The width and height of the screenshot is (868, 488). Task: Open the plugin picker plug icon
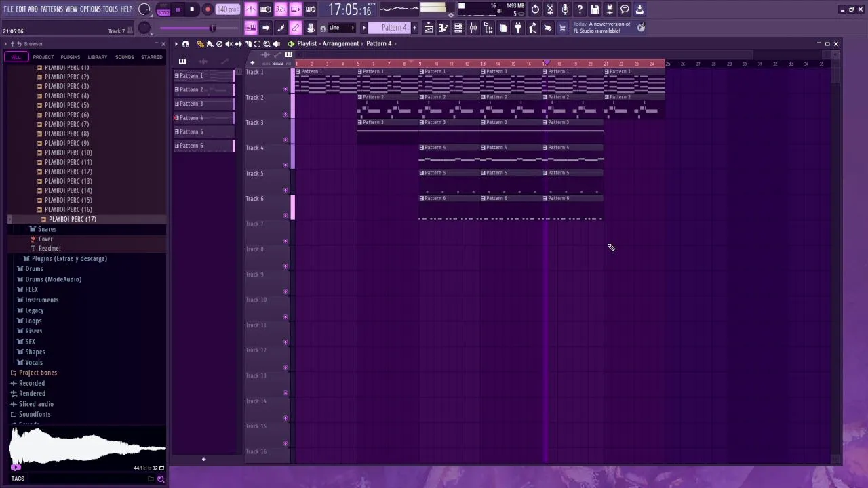[517, 28]
